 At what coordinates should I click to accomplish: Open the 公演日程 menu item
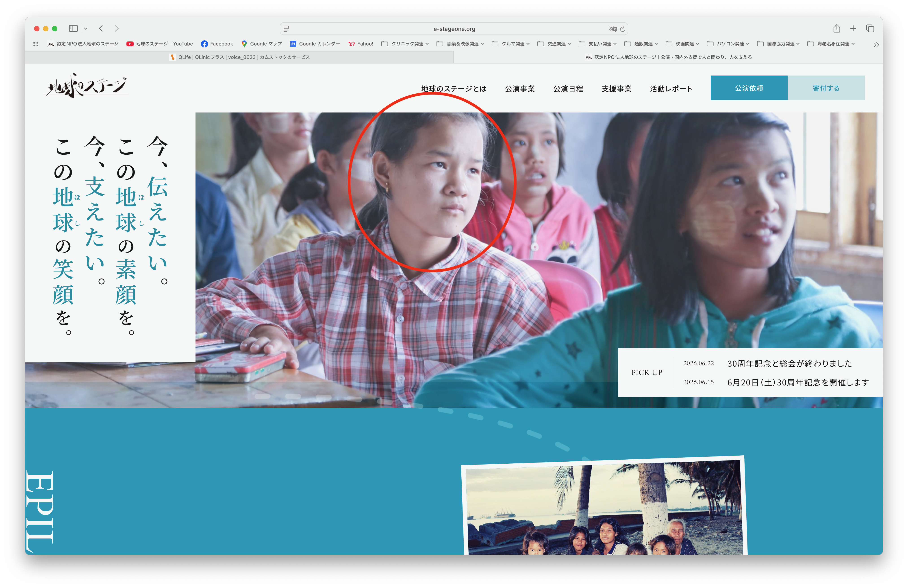click(x=568, y=89)
